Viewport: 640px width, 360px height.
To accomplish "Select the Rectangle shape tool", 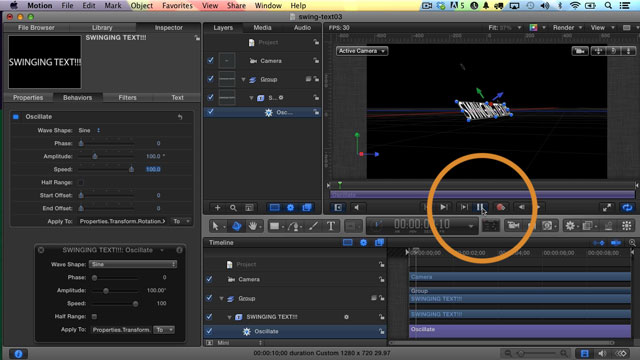I will coord(274,226).
